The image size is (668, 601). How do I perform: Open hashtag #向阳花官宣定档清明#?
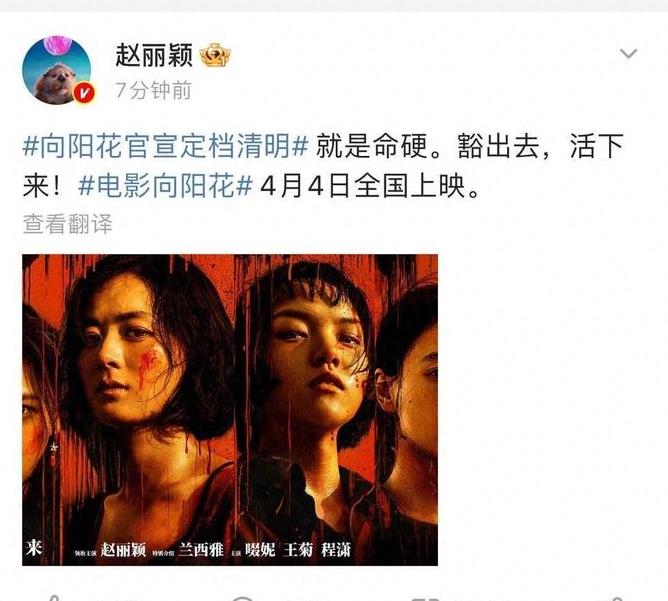pos(165,146)
